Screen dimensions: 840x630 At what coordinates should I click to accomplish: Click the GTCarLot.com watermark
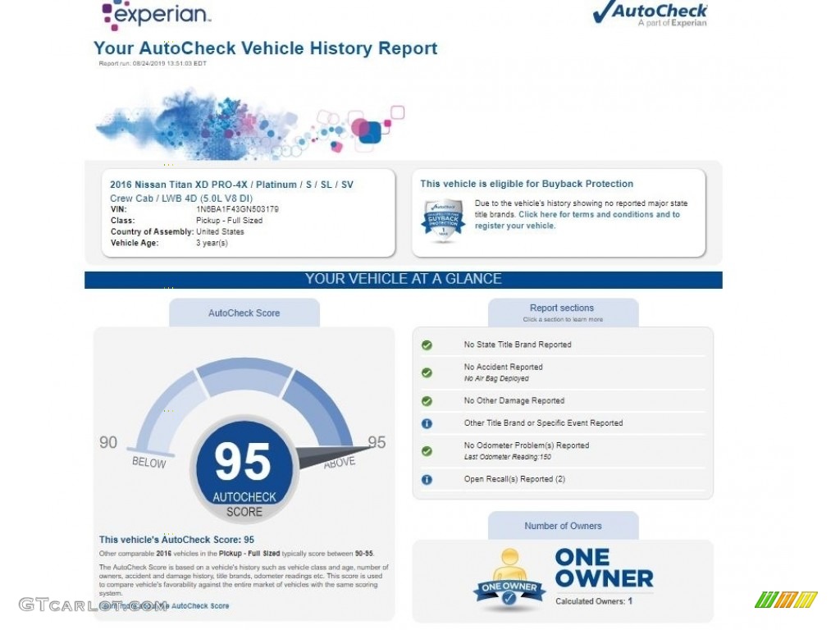point(93,605)
